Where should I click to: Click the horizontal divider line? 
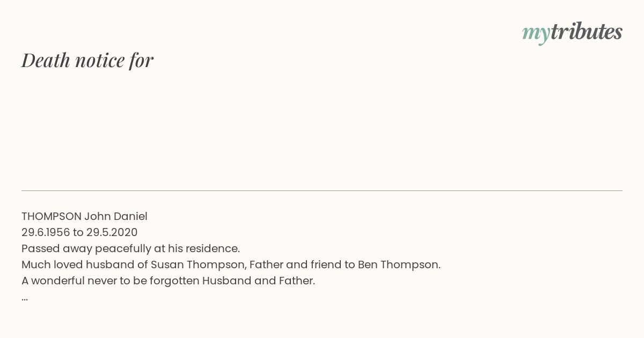322,190
